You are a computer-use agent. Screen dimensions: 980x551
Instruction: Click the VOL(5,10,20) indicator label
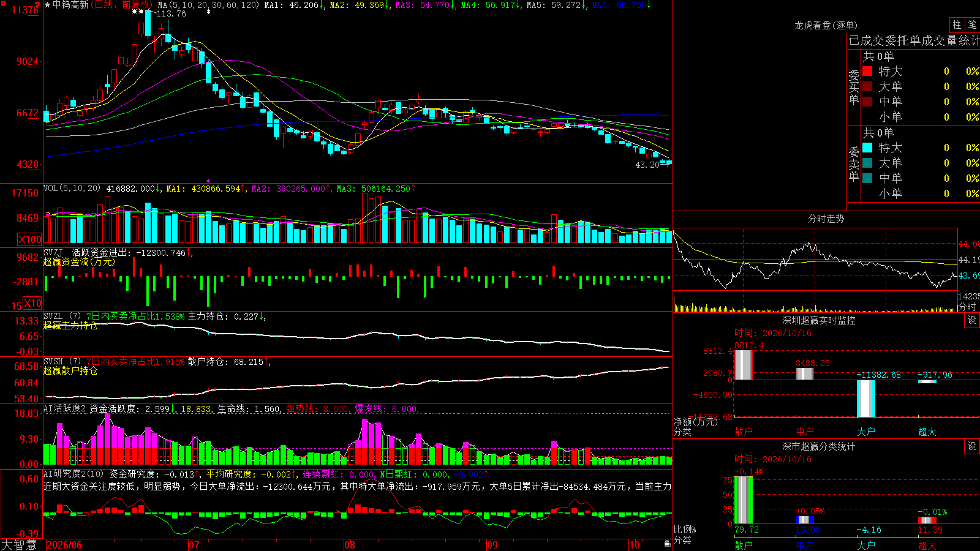pos(72,189)
